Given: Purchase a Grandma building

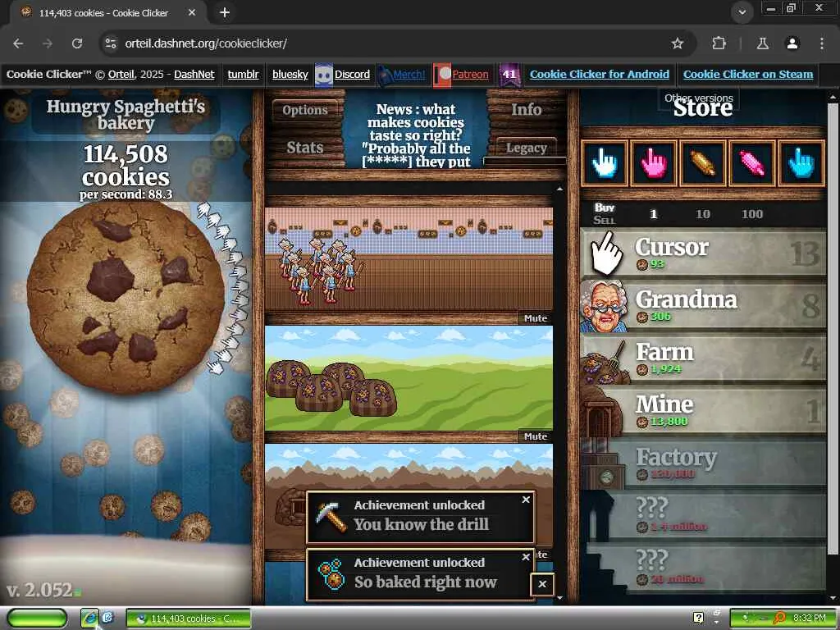Looking at the screenshot, I should 703,305.
